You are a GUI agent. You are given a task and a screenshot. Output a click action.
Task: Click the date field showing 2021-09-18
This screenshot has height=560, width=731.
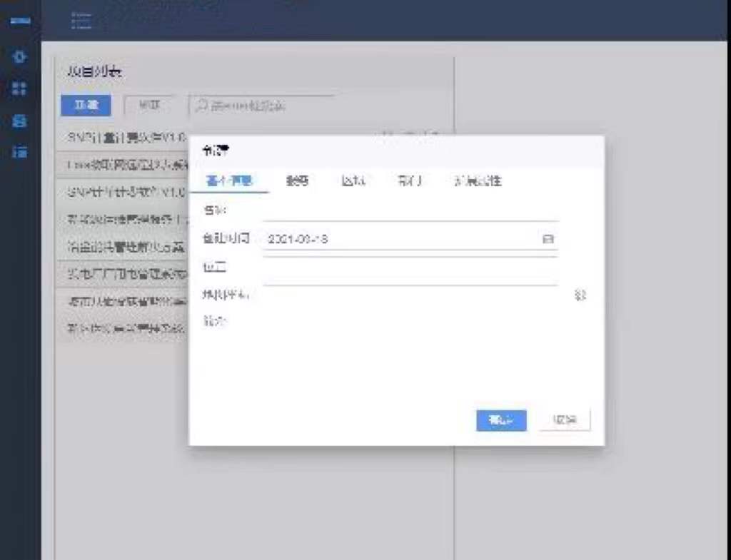coord(400,239)
